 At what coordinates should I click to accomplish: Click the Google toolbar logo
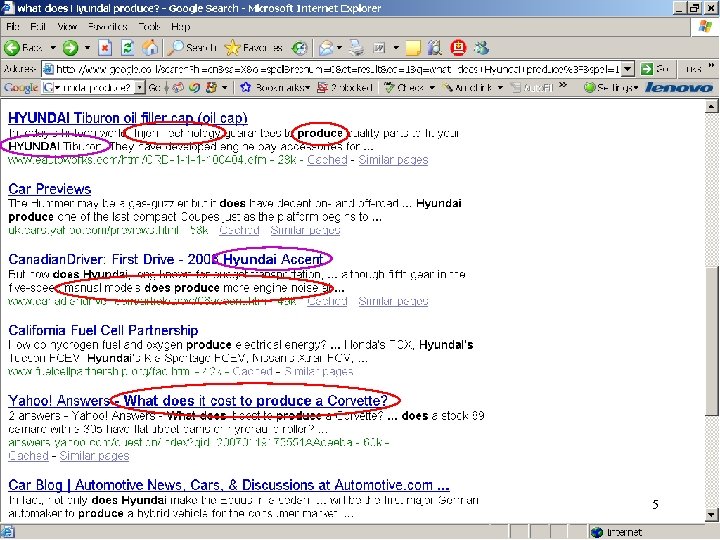coord(21,87)
